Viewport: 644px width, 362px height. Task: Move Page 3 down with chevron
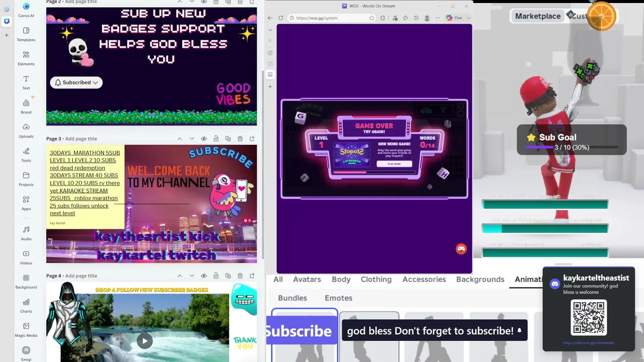pos(192,139)
